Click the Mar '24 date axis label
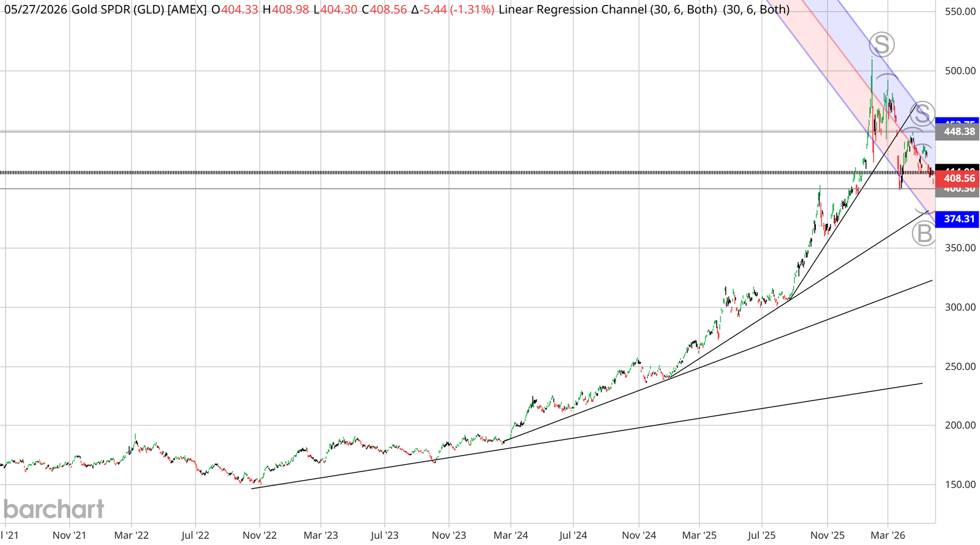980x545 pixels. tap(511, 535)
